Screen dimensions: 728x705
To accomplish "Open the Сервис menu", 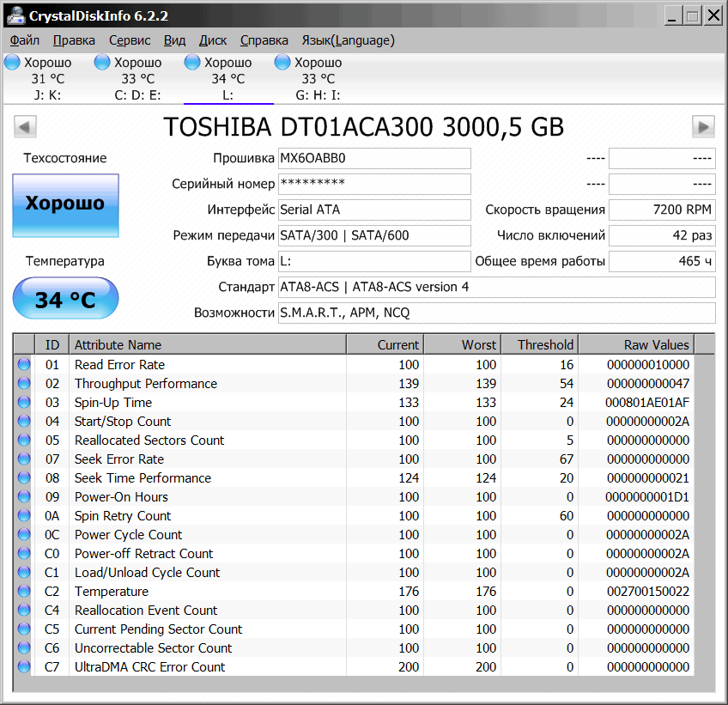I will click(x=130, y=40).
